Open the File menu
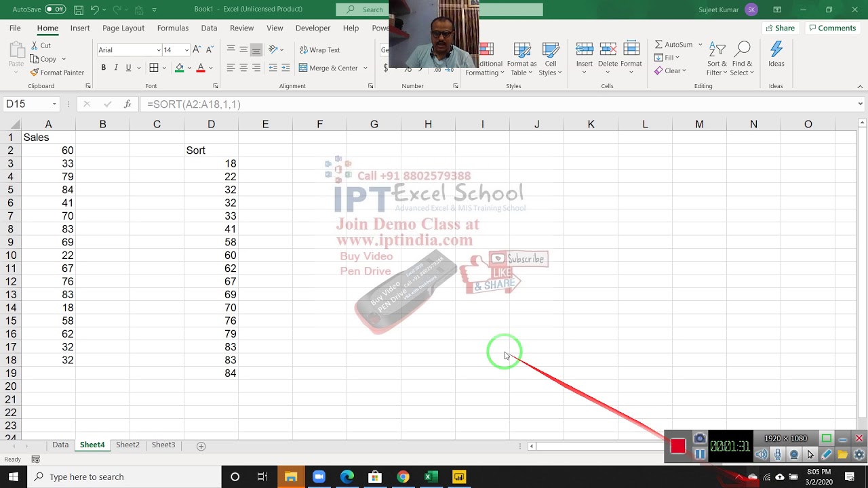 [x=15, y=28]
